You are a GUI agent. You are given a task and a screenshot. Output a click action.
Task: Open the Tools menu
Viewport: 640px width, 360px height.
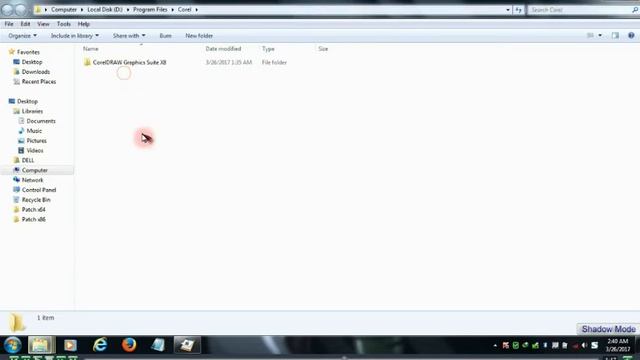[64, 24]
